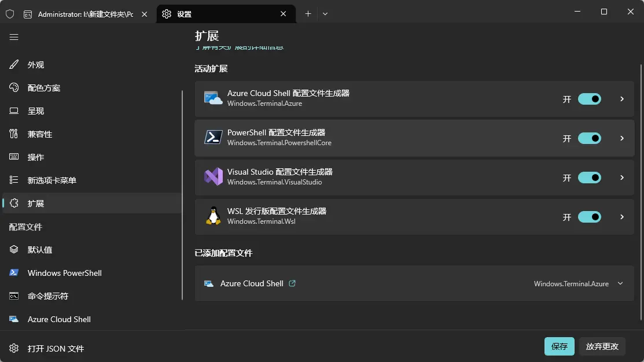Image resolution: width=644 pixels, height=362 pixels.
Task: Close the 设置 tab
Action: [x=284, y=14]
